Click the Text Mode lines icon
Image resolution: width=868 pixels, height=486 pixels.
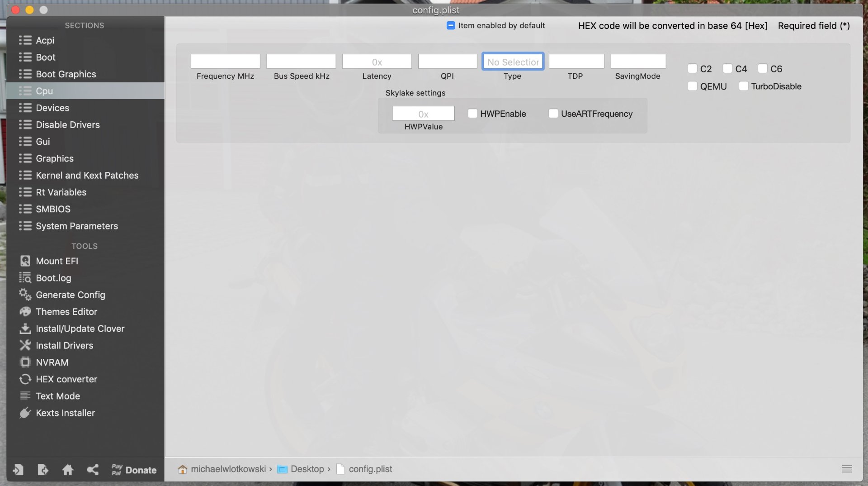click(x=25, y=396)
